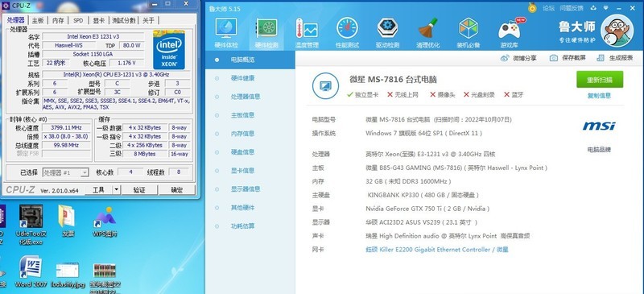Viewport: 644px width, 294px height.
Task: Select the 处理器 tab in CPU-Z
Action: tap(16, 20)
